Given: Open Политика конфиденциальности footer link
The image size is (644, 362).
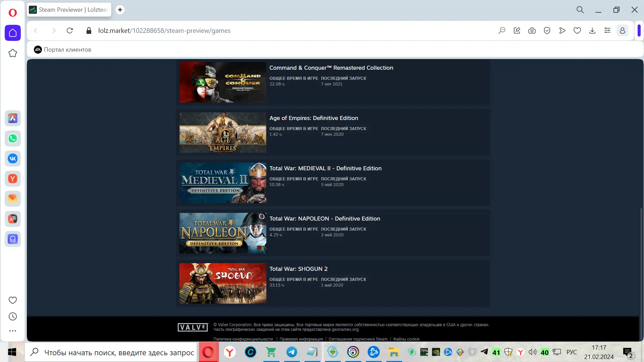Looking at the screenshot, I should pos(243,339).
